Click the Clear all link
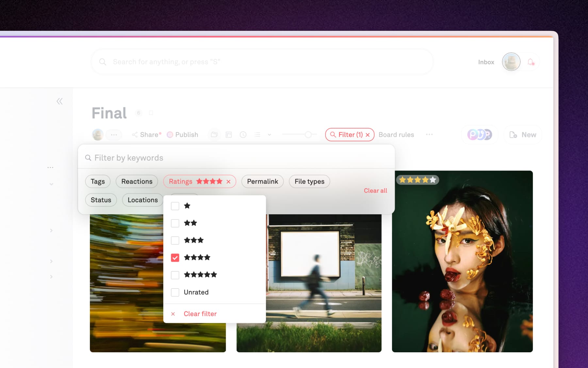588x368 pixels. click(375, 190)
